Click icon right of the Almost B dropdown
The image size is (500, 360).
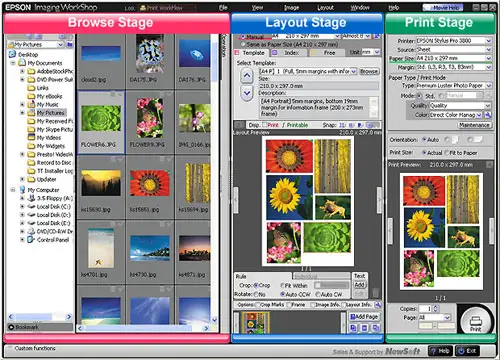377,36
